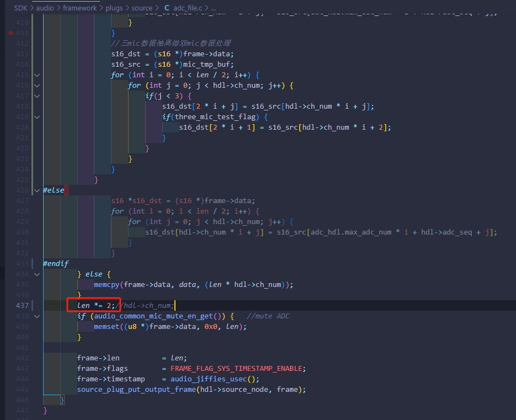The image size is (516, 420).
Task: Open the adc_file.c breadcrumb
Action: (x=188, y=8)
